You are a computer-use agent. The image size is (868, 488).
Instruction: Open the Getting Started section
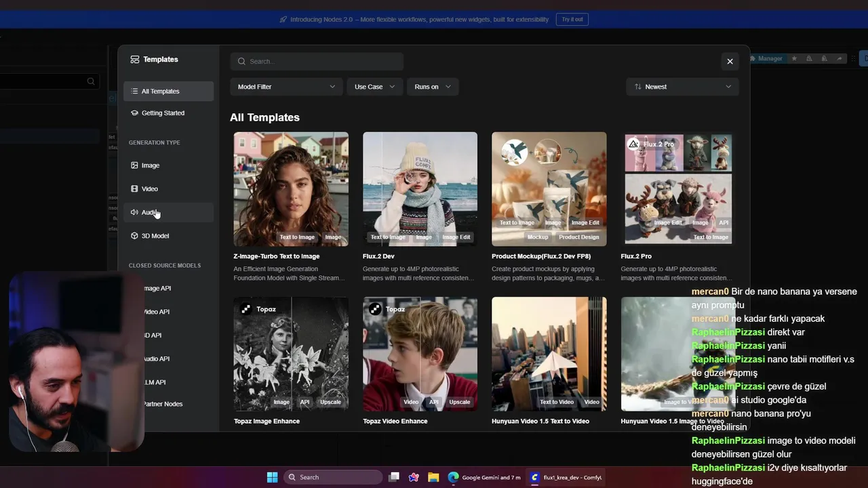click(x=168, y=113)
